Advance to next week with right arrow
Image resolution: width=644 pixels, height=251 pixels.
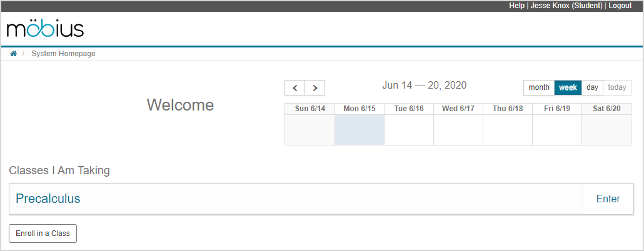315,88
